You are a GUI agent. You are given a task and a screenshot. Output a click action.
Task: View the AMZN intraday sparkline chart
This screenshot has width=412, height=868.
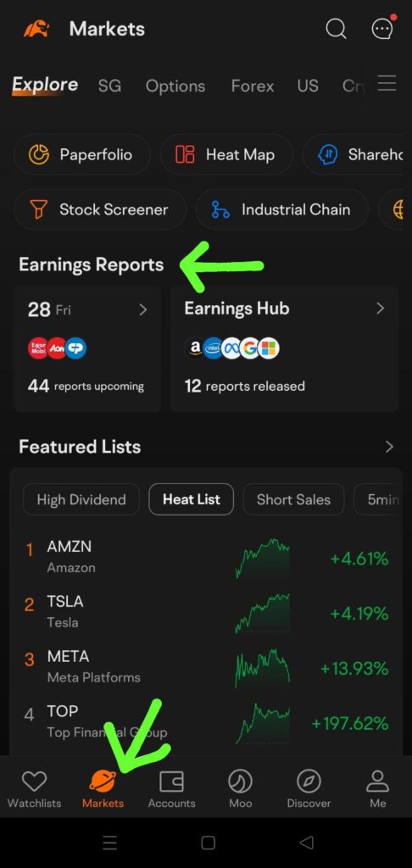click(x=262, y=559)
